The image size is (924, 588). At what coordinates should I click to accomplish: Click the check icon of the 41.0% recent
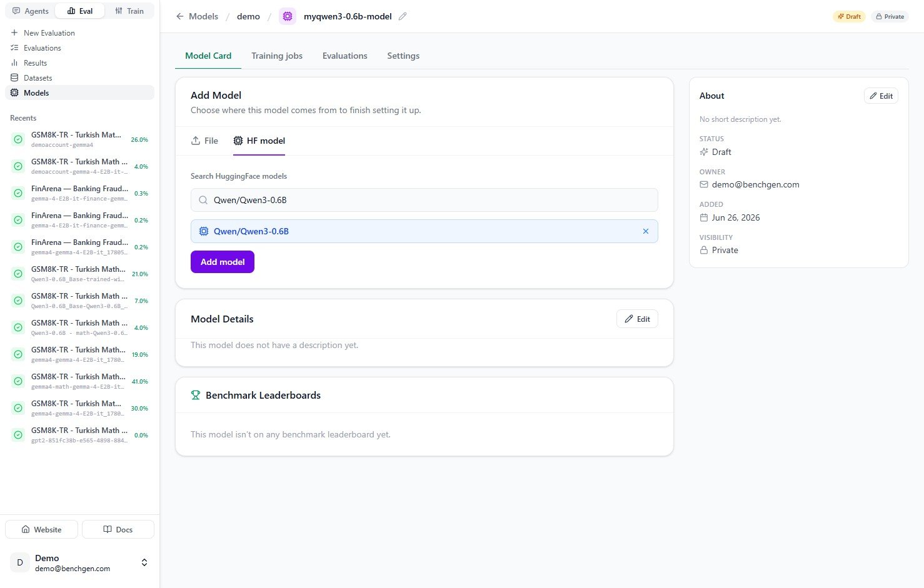(18, 381)
